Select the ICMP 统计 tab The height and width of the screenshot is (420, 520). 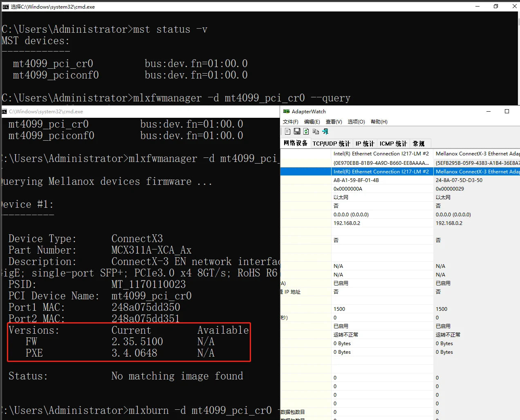(x=393, y=144)
